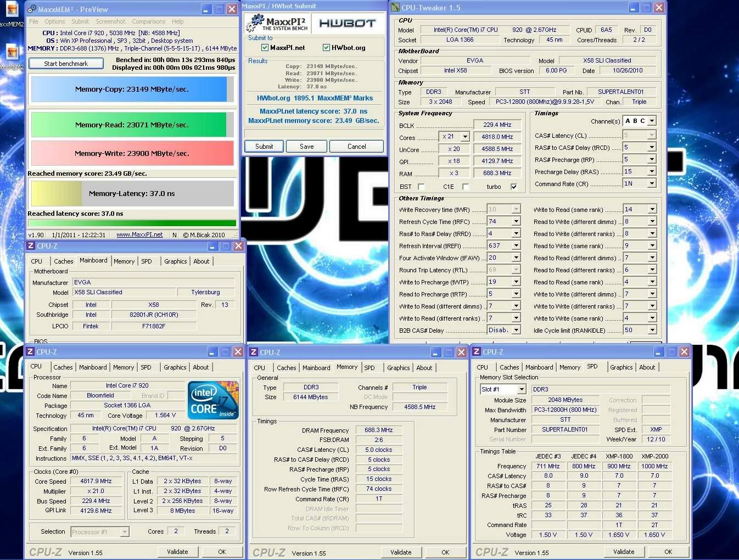
Task: Open Write to Read (same rank) dropdown
Action: (652, 209)
